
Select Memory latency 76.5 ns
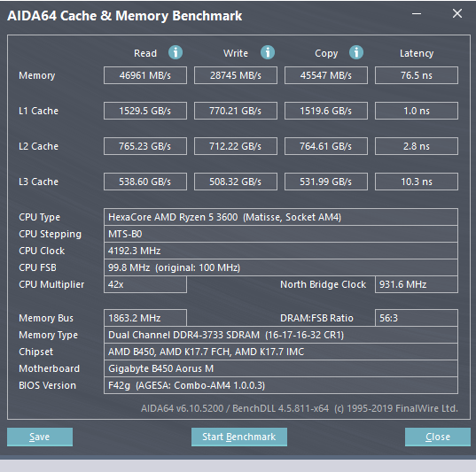point(417,75)
